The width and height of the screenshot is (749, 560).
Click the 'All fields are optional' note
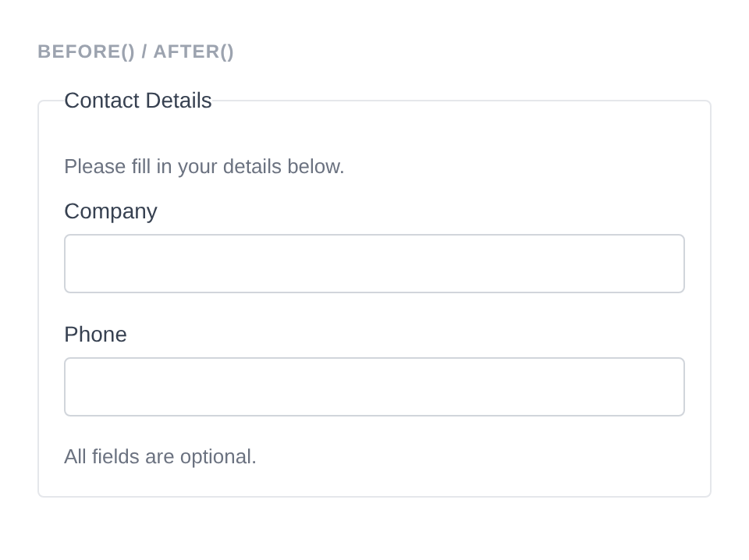160,456
